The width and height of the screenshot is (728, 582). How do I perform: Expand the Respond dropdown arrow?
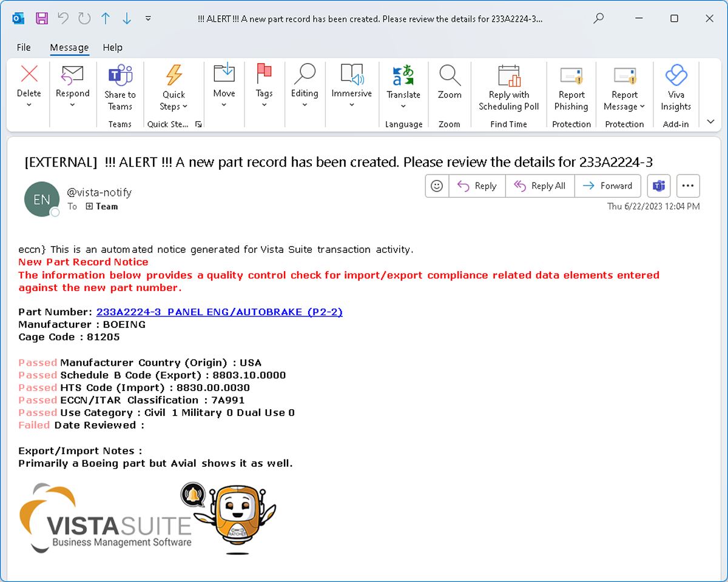click(x=72, y=105)
